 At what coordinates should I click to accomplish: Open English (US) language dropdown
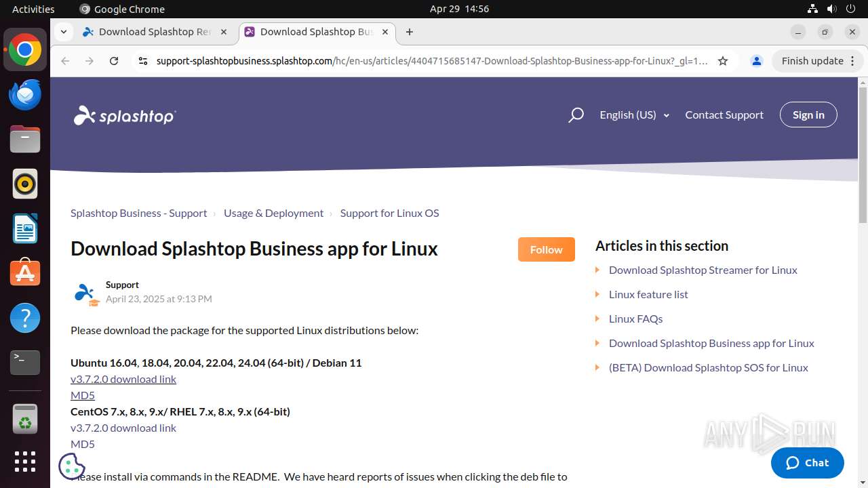634,115
